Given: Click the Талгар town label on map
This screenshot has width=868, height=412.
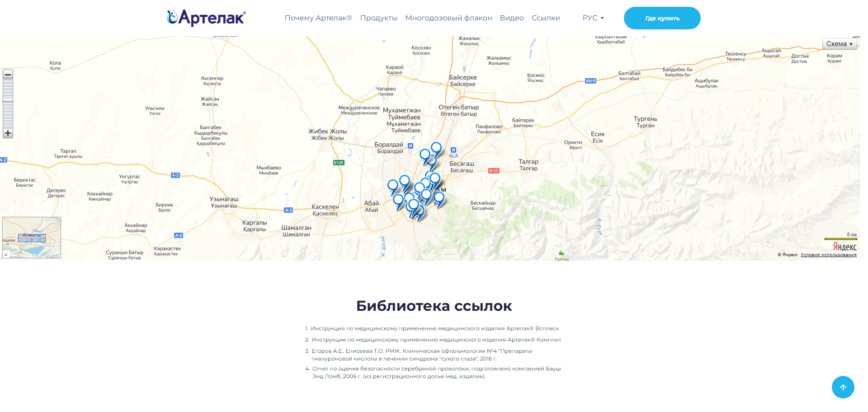Looking at the screenshot, I should tap(528, 165).
